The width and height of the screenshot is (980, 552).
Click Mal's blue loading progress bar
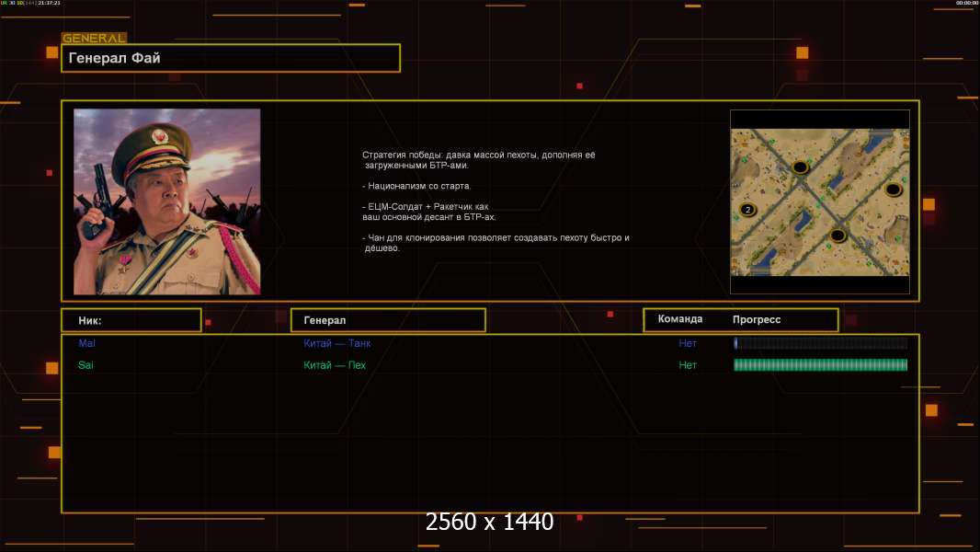(x=821, y=342)
